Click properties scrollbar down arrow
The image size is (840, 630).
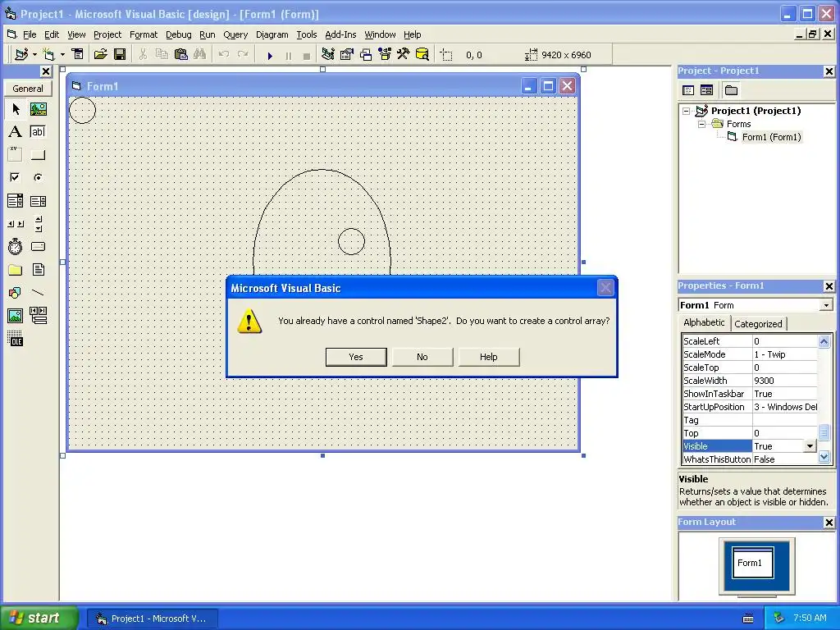pos(824,456)
